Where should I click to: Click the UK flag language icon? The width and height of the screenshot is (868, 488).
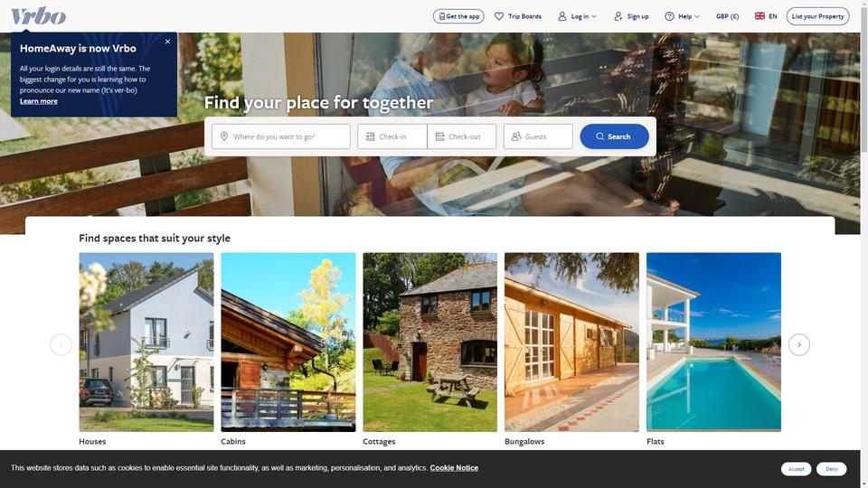(759, 16)
